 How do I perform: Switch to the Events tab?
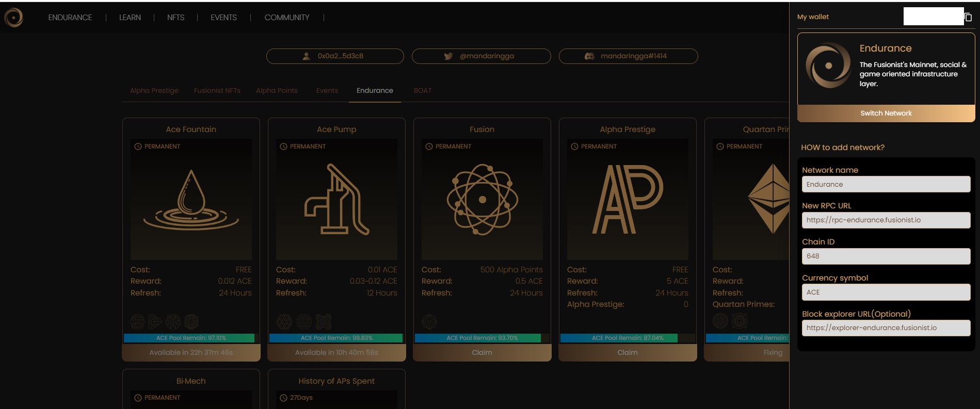327,91
